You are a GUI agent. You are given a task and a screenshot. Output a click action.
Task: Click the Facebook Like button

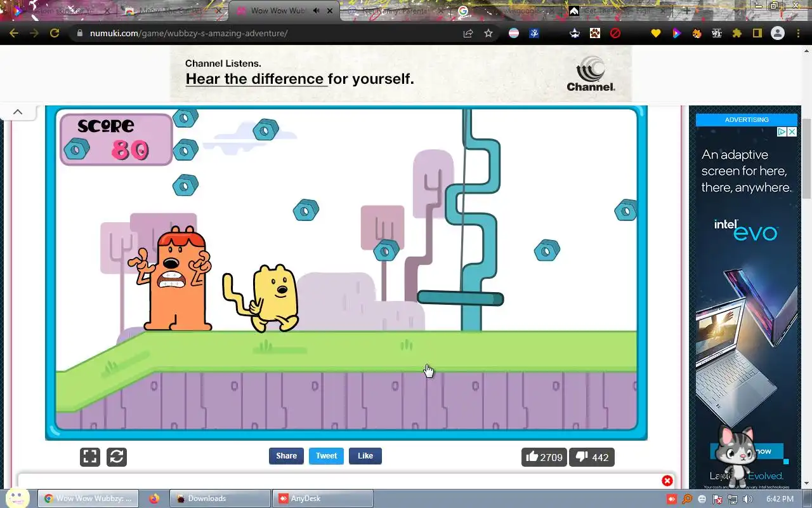(x=365, y=456)
